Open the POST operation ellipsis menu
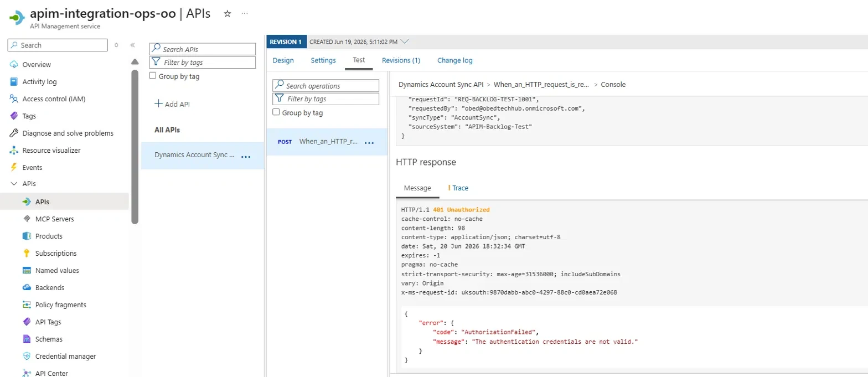 point(369,143)
